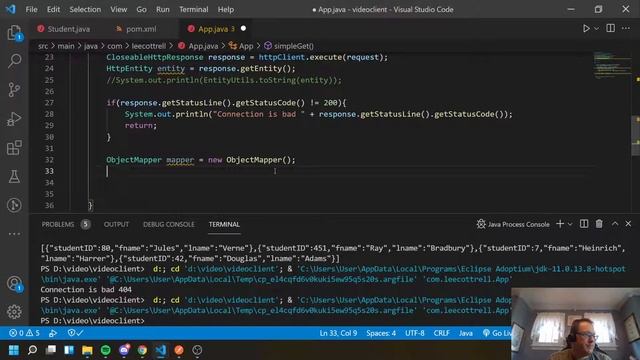The image size is (640, 360).
Task: Open the View menu
Action: coord(118,9)
